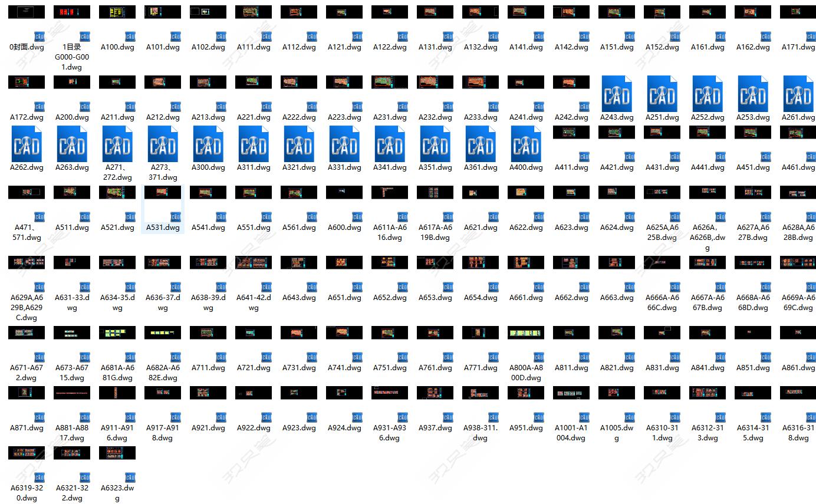Select the 0封面.dwg cover drawing thumbnail
816x504 pixels.
click(x=27, y=12)
